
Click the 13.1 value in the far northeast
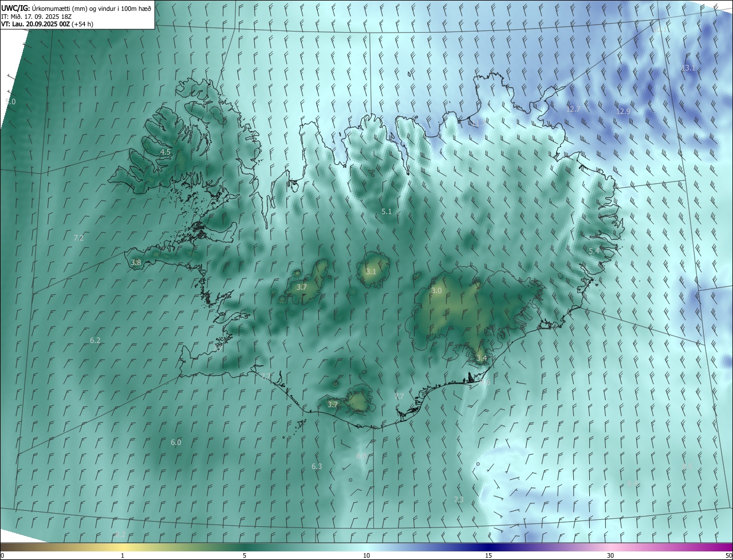[x=688, y=68]
